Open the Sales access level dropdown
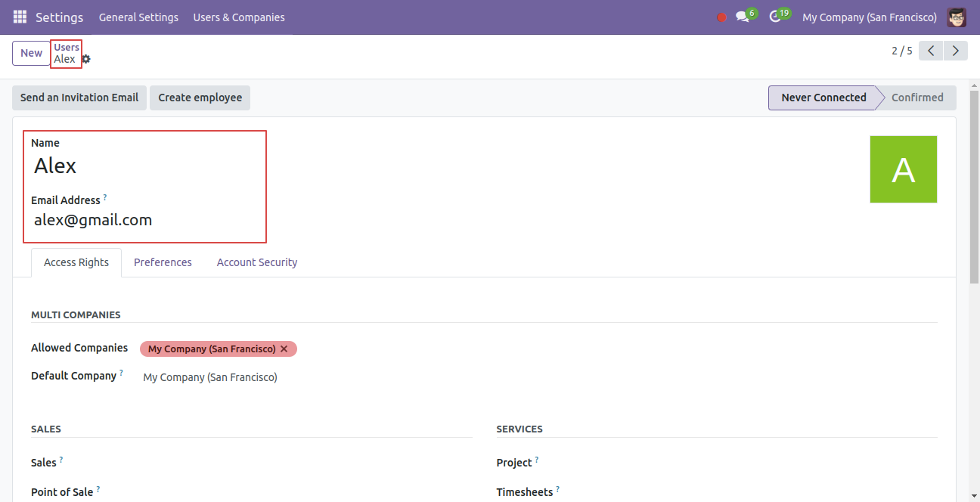Image resolution: width=980 pixels, height=502 pixels. point(306,463)
